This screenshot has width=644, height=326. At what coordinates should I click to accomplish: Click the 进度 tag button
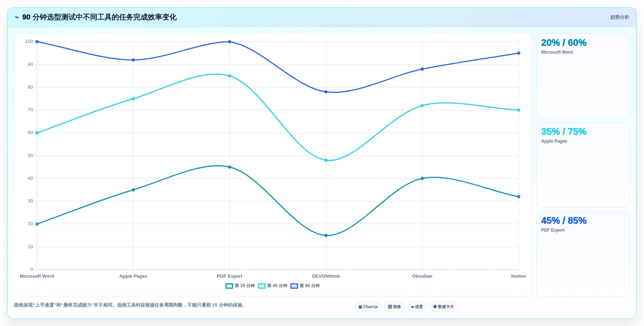click(x=417, y=307)
